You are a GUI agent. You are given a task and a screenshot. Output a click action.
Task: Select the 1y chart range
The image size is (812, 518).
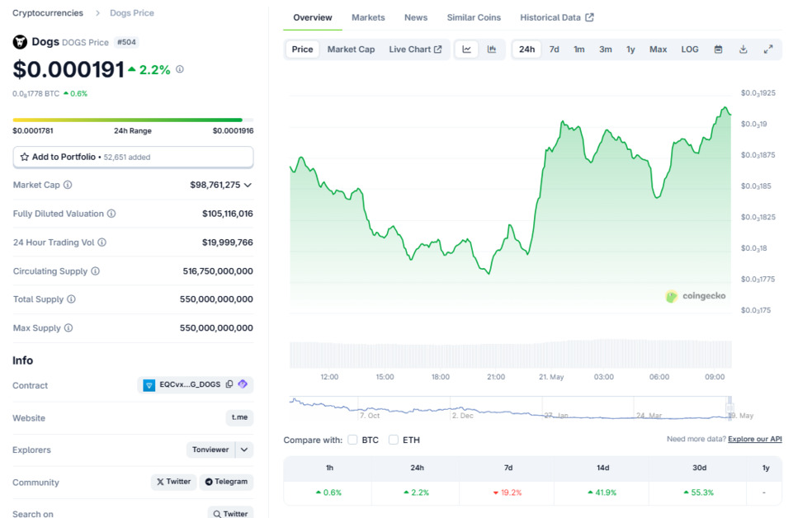[630, 49]
